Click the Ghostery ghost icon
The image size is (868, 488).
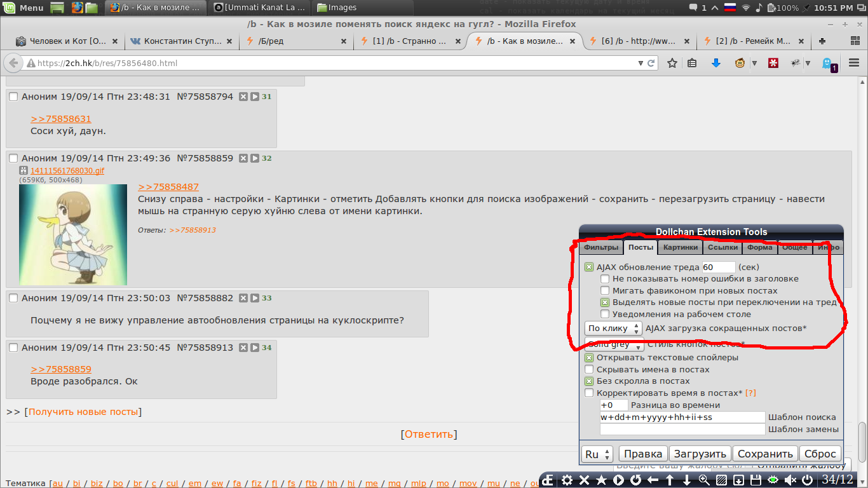pyautogui.click(x=828, y=64)
